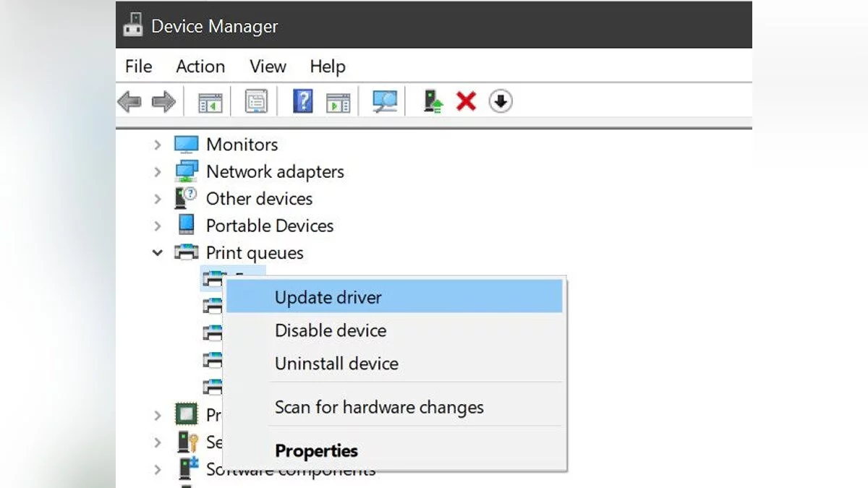
Task: Choose Uninstall device from context menu
Action: (336, 364)
